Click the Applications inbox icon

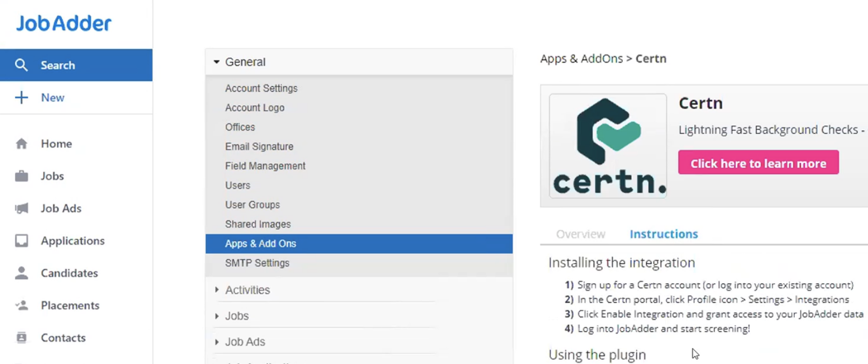pyautogui.click(x=21, y=241)
